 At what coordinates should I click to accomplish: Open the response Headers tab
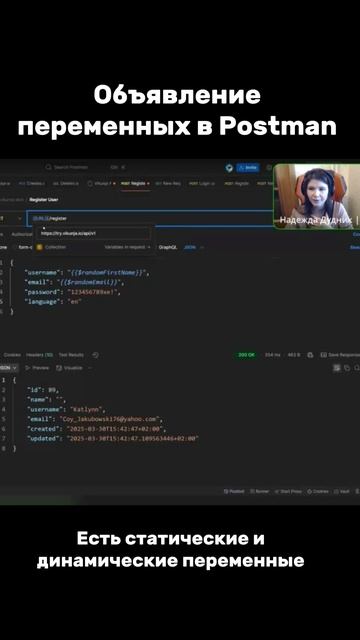[x=39, y=355]
